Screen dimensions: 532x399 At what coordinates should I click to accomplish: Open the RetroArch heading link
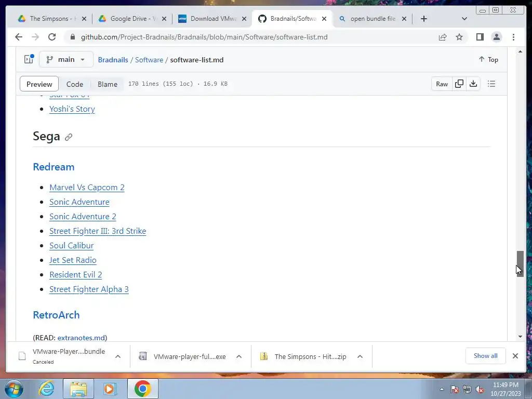[56, 315]
